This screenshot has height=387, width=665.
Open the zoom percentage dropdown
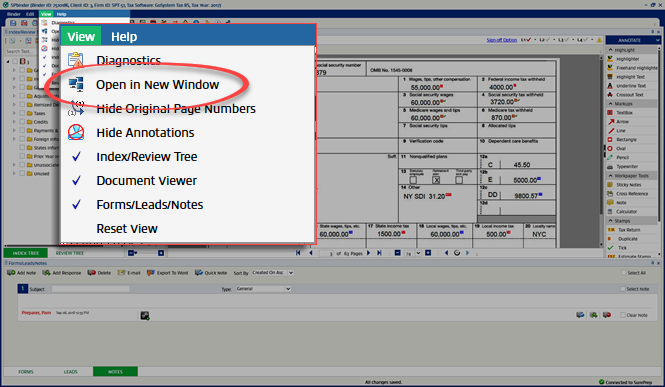pos(418,253)
